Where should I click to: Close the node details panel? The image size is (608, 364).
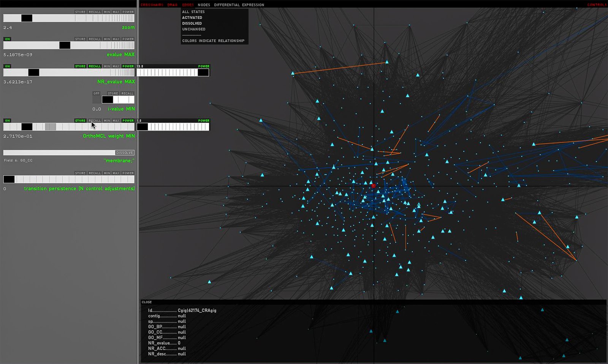pos(147,302)
